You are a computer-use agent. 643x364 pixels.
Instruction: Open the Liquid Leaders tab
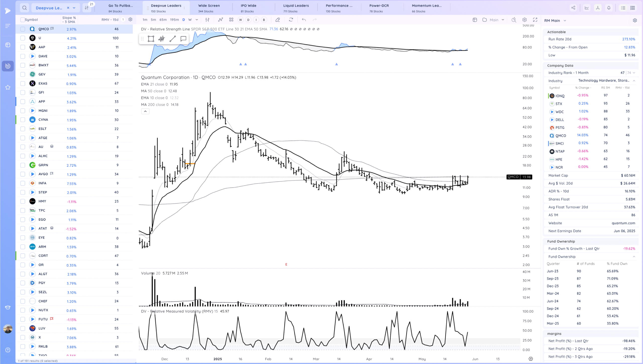[296, 8]
